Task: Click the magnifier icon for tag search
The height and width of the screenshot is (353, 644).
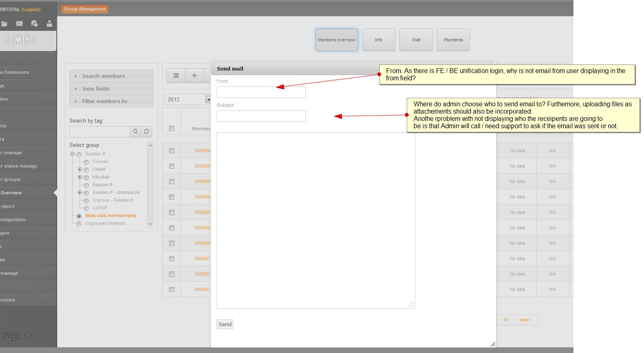Action: 135,131
